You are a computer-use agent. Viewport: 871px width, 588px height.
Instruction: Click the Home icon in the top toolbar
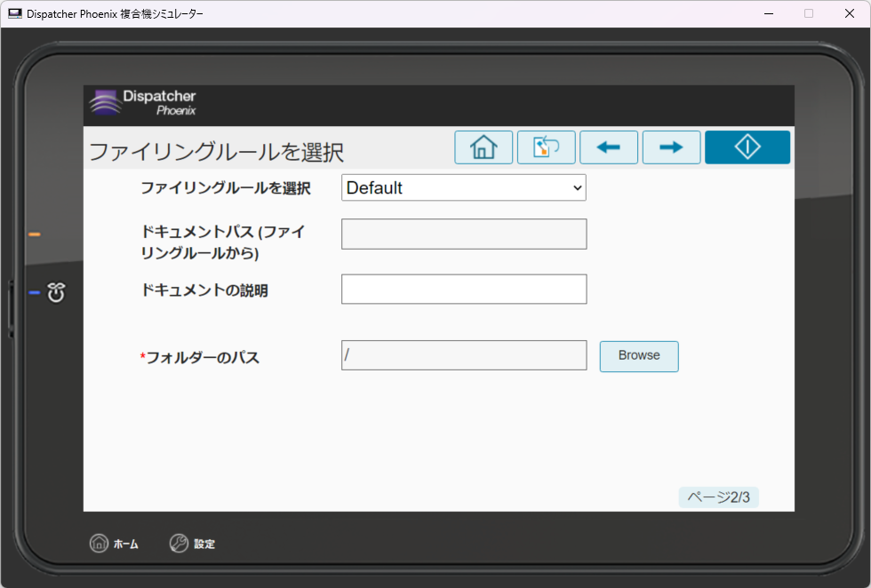[483, 147]
